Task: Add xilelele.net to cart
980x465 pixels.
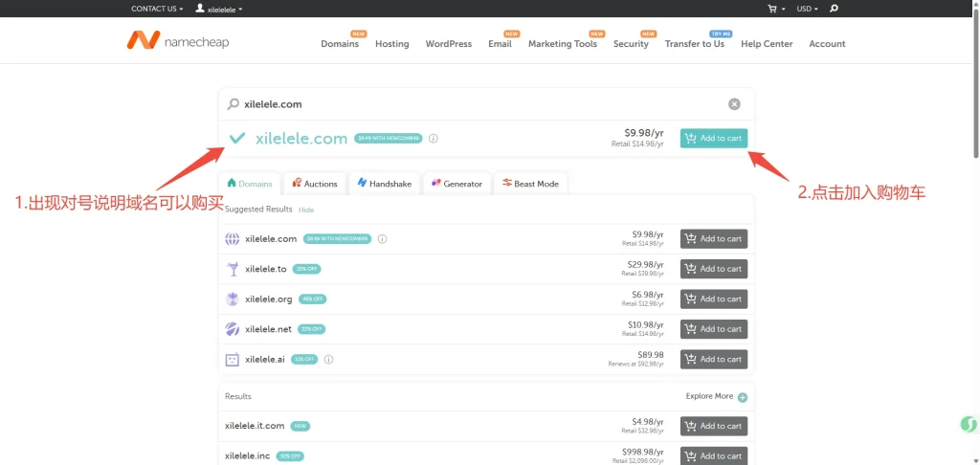Action: tap(714, 329)
